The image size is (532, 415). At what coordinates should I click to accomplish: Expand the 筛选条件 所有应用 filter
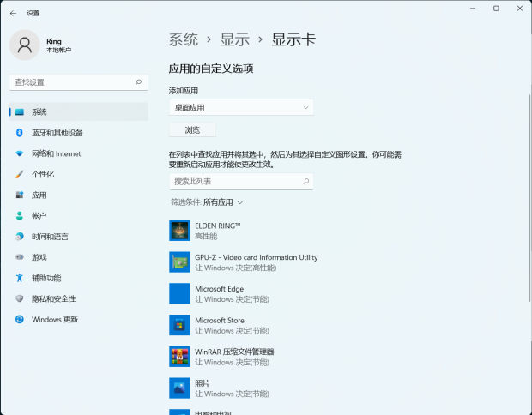click(207, 202)
